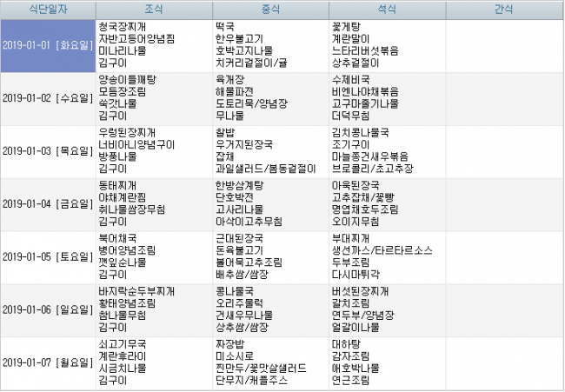The width and height of the screenshot is (565, 392).
Task: Choose the 2019-01-04 [금요일] date row
Action: (48, 204)
